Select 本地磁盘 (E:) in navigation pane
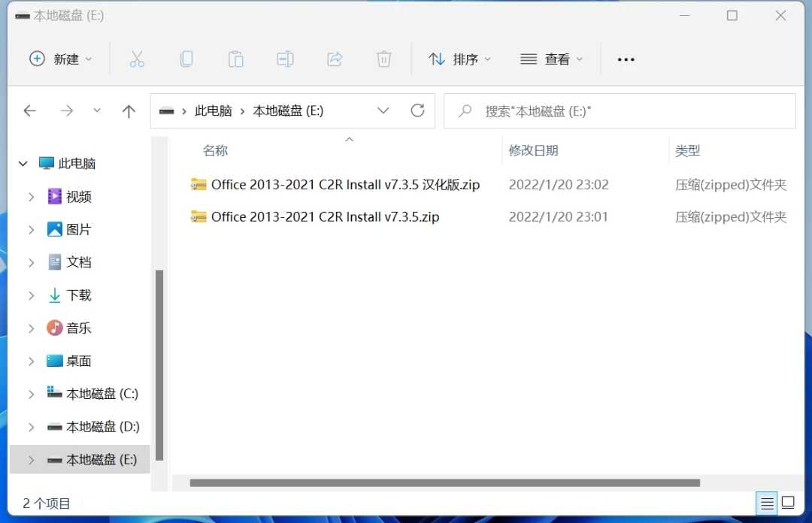Viewport: 812px width, 523px height. [101, 460]
